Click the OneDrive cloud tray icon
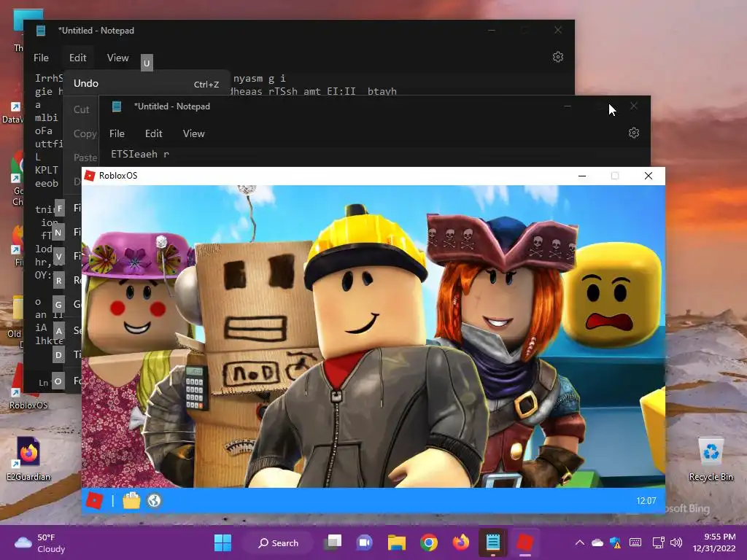 point(597,542)
